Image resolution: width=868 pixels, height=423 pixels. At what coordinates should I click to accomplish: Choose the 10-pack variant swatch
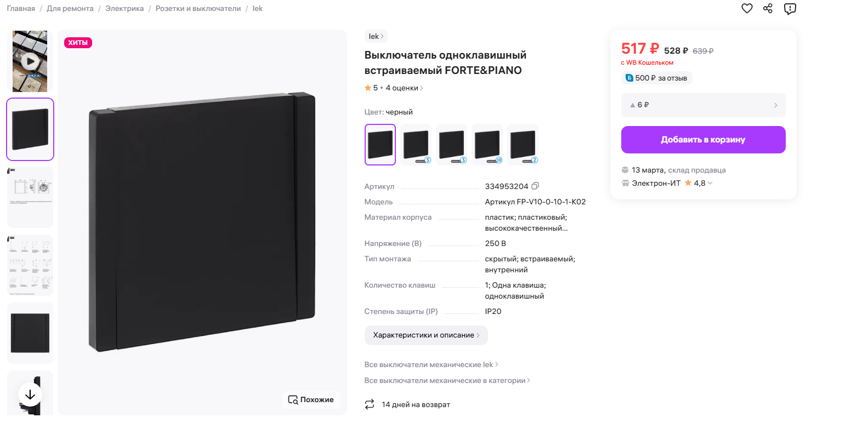pos(487,145)
